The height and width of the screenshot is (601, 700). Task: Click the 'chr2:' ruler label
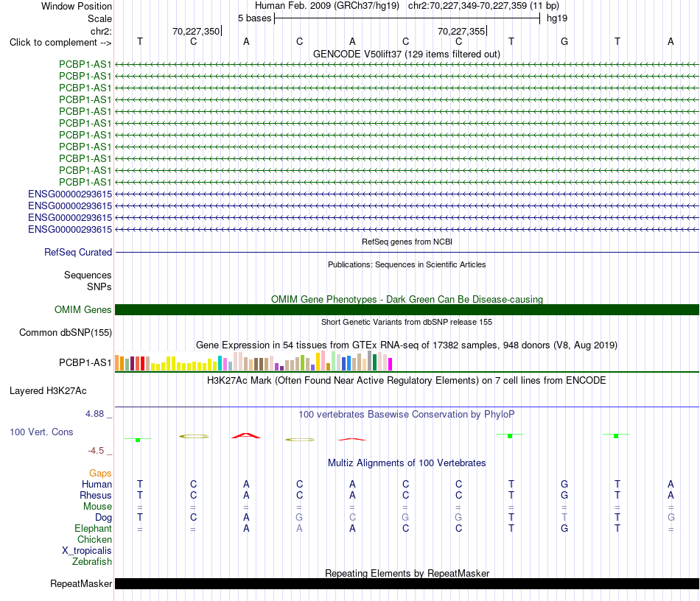101,31
